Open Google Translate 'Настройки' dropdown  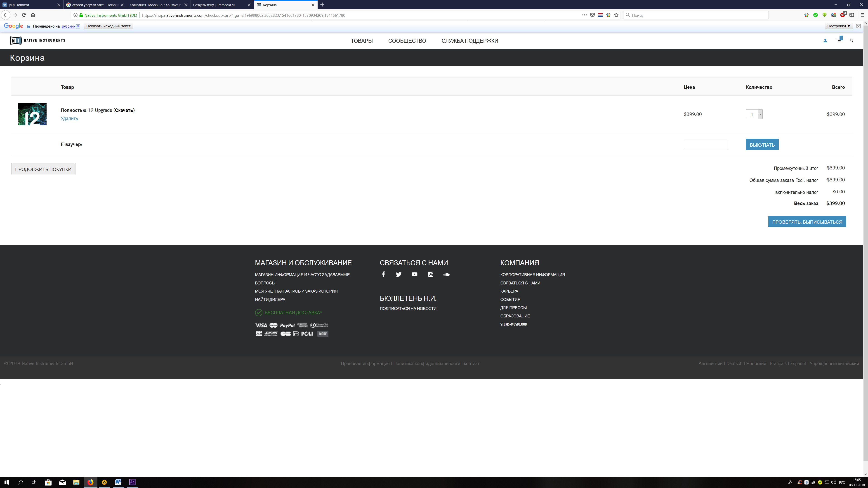tap(838, 26)
